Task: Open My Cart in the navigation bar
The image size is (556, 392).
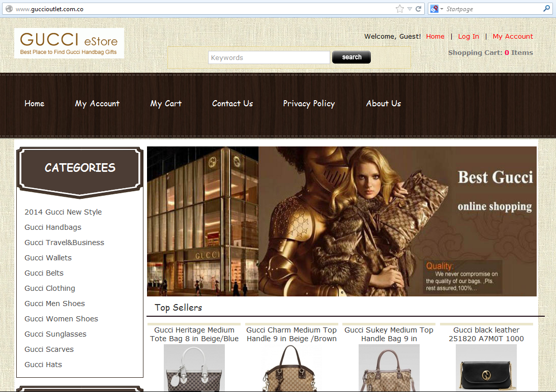Action: click(166, 103)
